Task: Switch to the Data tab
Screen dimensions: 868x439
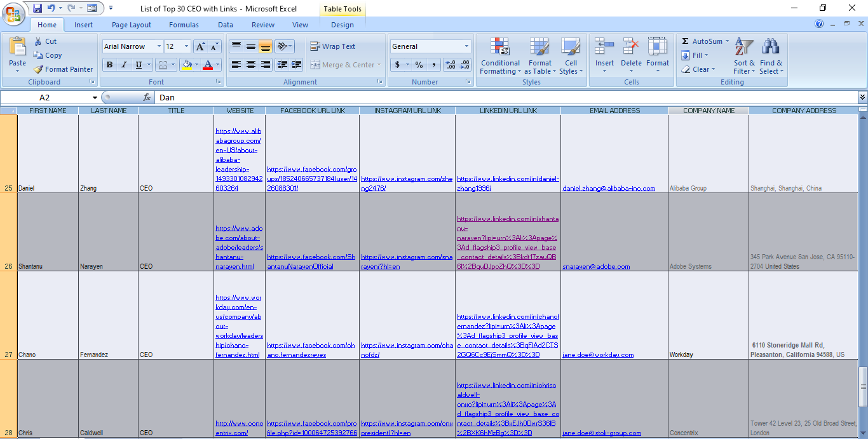Action: (226, 25)
